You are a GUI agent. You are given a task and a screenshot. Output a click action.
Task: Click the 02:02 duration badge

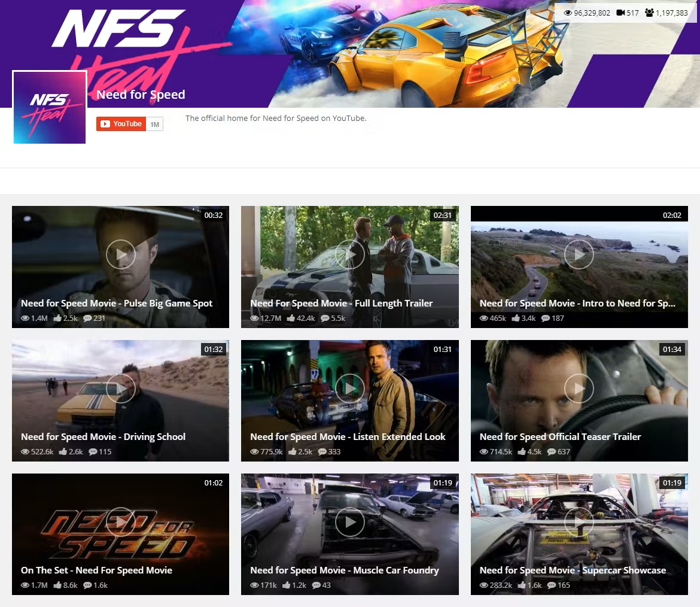[672, 216]
